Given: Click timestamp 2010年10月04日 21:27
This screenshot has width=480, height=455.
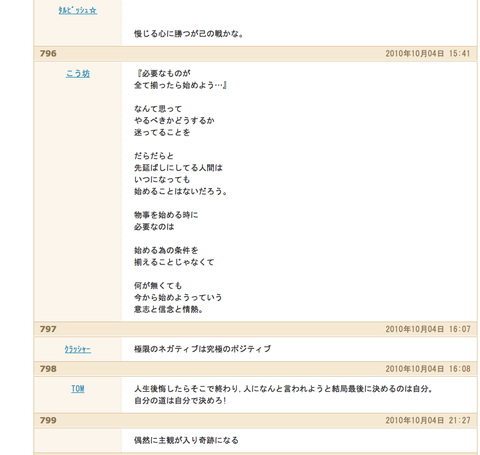Looking at the screenshot, I should click(428, 420).
